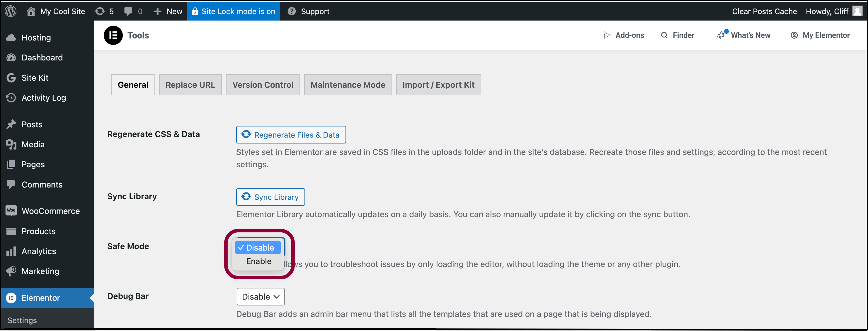Enable Safe Mode for Elementor
868x331 pixels.
[x=259, y=261]
